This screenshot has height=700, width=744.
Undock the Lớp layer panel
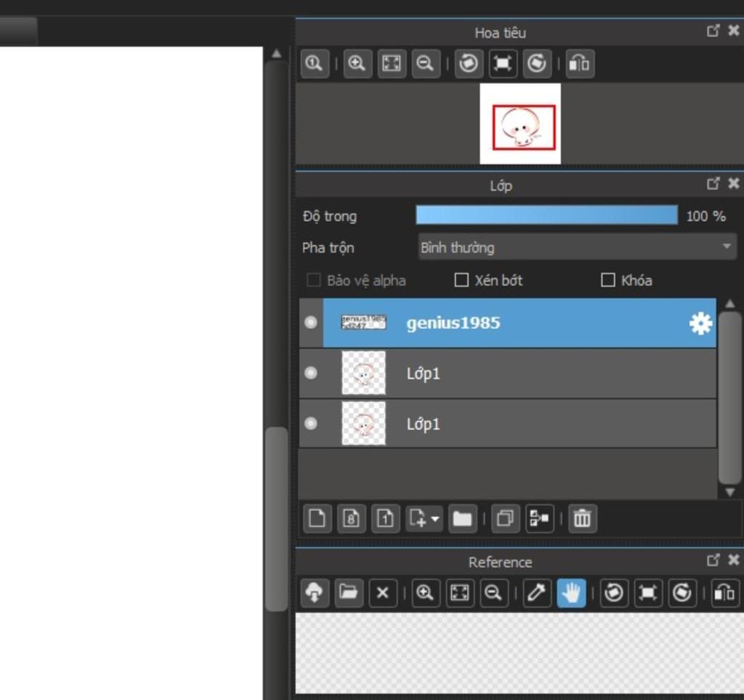pyautogui.click(x=713, y=184)
